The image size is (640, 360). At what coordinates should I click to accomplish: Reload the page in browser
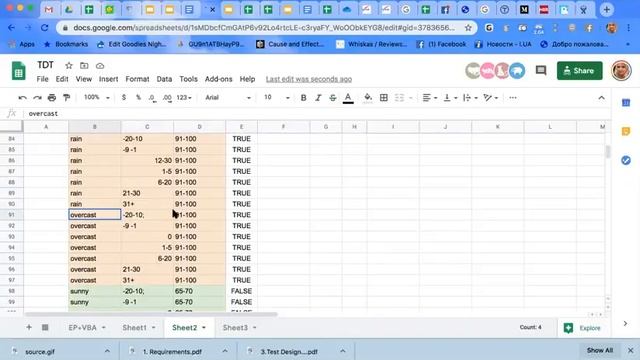point(44,28)
